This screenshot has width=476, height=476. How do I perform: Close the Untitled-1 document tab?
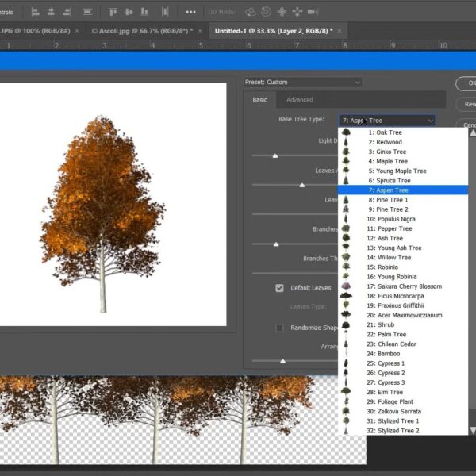(340, 31)
